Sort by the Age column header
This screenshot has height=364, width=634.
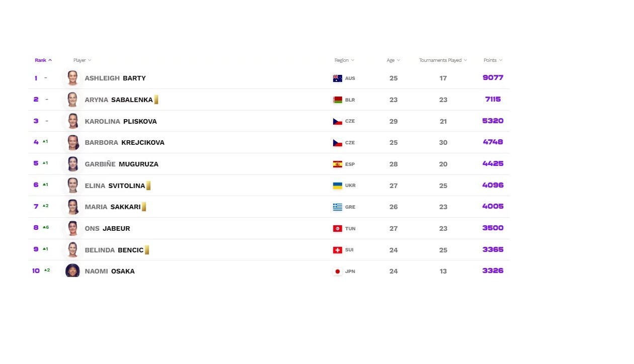coord(393,60)
